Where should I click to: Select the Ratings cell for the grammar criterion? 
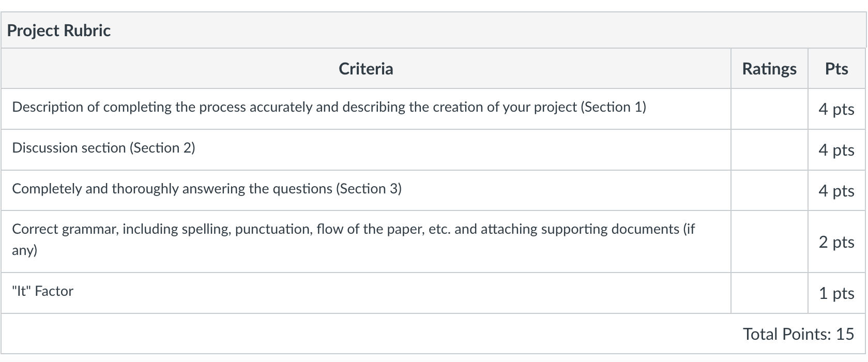tap(769, 242)
